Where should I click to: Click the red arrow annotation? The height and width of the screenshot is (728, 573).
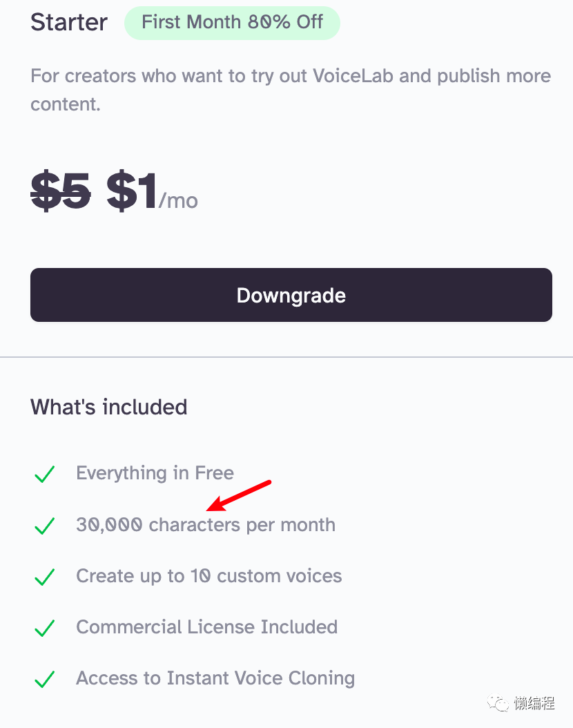coord(238,496)
